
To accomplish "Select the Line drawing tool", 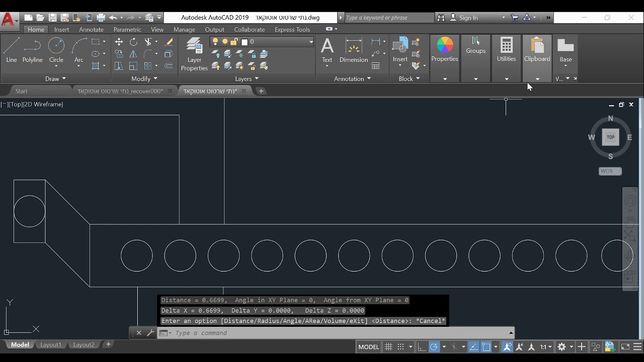I will pos(11,50).
